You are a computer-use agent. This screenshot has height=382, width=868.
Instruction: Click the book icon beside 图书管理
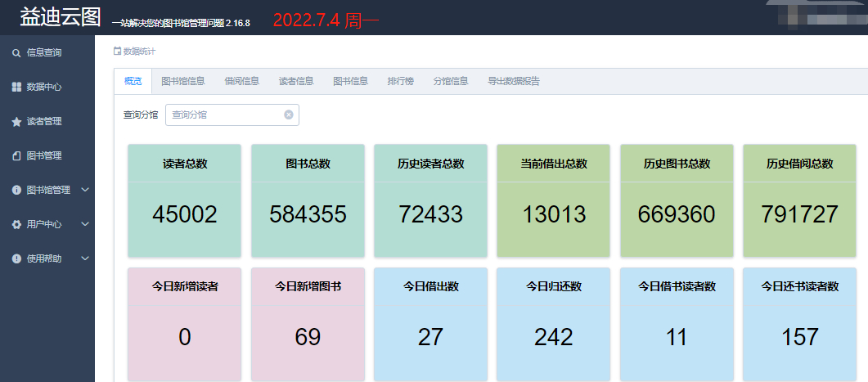(x=16, y=155)
